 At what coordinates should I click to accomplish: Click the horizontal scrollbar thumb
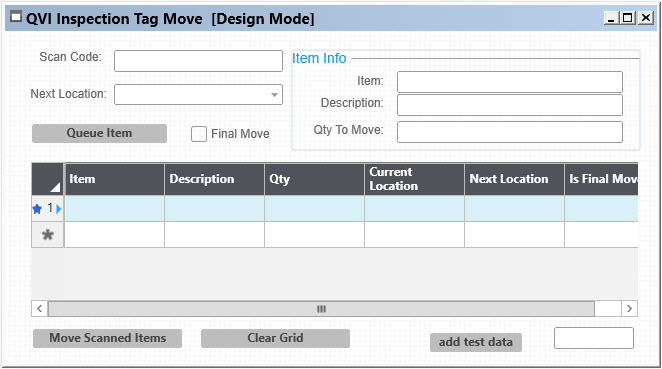321,309
